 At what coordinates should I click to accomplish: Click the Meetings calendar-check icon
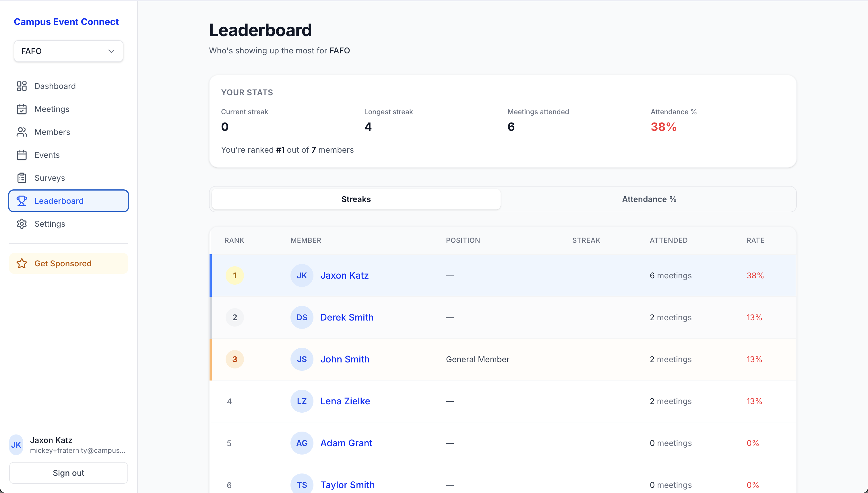[22, 109]
